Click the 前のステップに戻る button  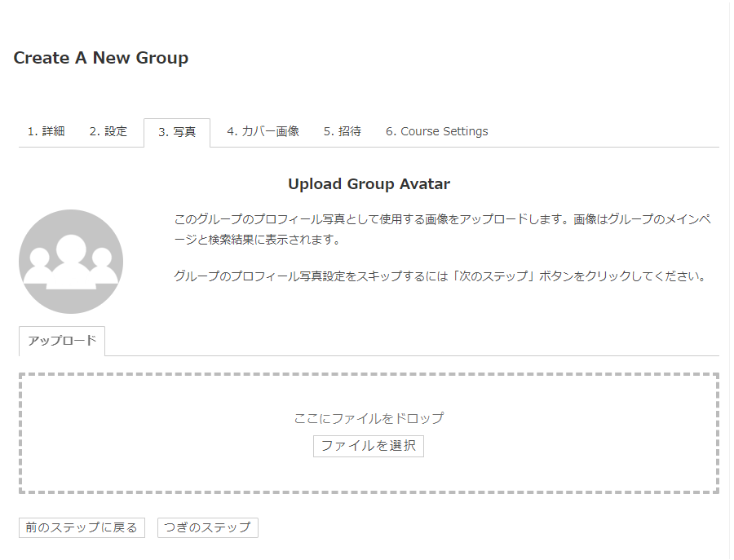click(82, 527)
